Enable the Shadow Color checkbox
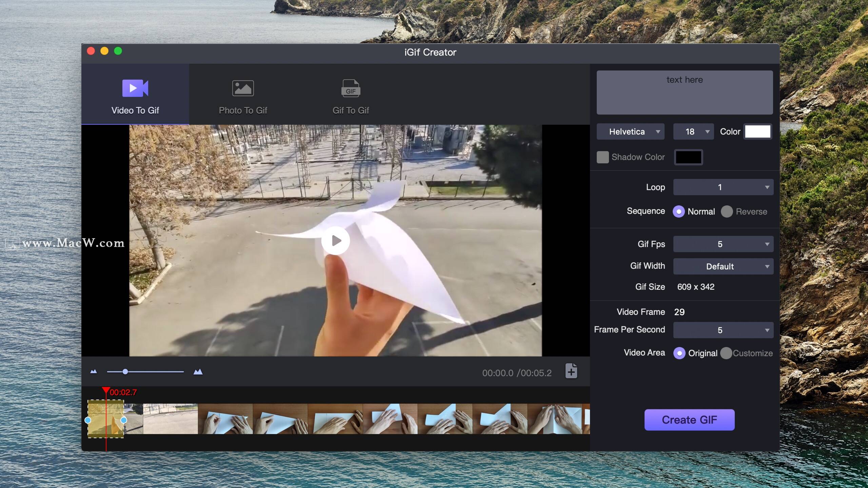 click(603, 157)
